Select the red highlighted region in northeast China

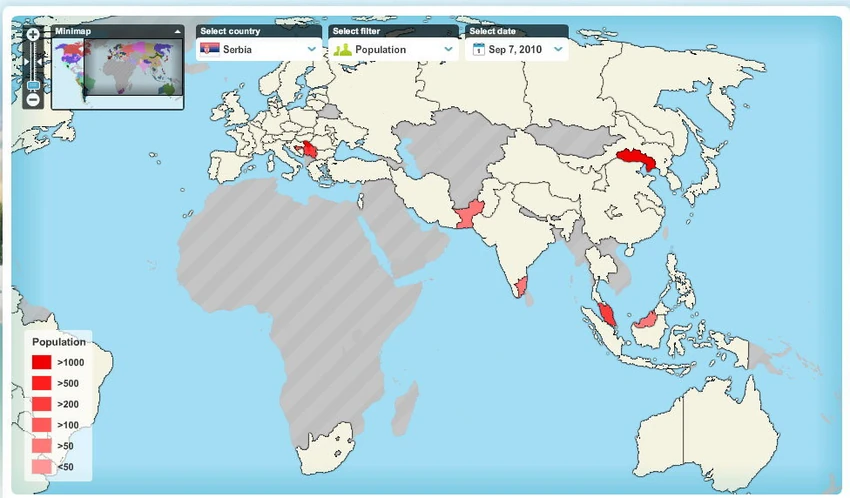coord(636,158)
